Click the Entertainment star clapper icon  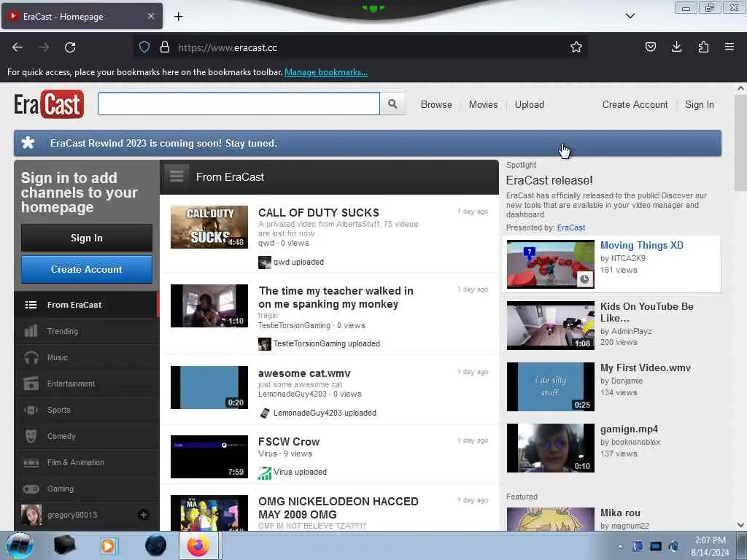click(x=31, y=384)
